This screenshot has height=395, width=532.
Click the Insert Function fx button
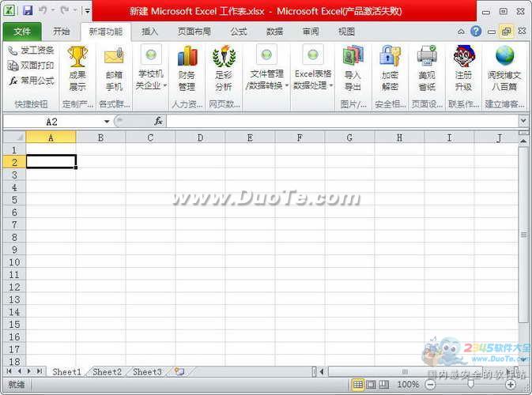158,121
